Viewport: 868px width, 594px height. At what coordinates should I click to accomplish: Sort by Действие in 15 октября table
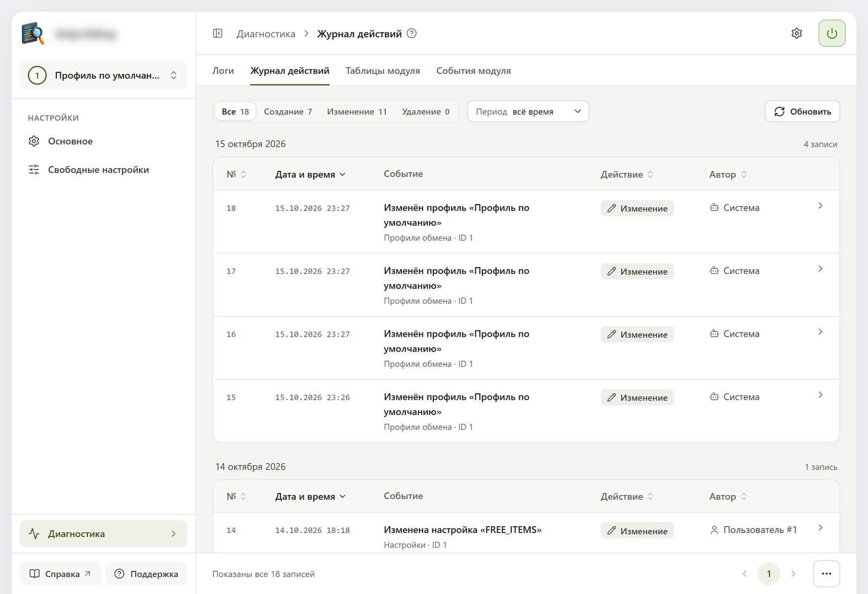627,175
